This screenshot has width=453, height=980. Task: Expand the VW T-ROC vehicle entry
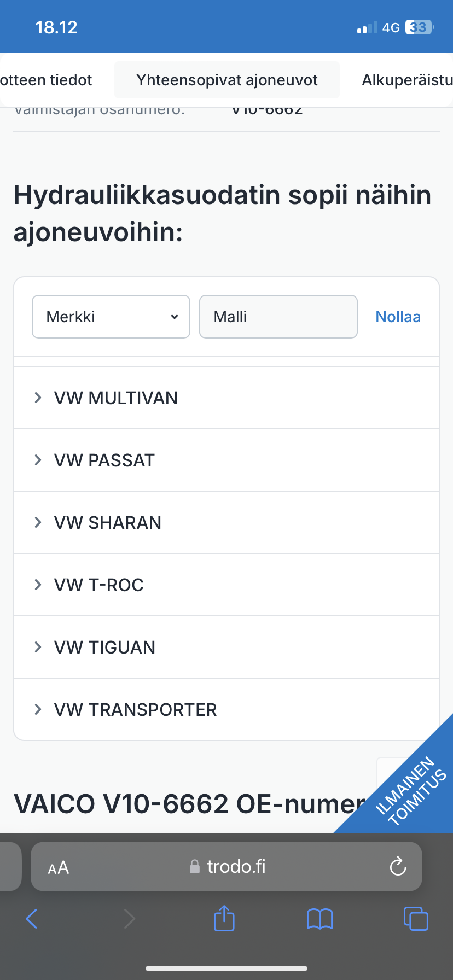(99, 585)
